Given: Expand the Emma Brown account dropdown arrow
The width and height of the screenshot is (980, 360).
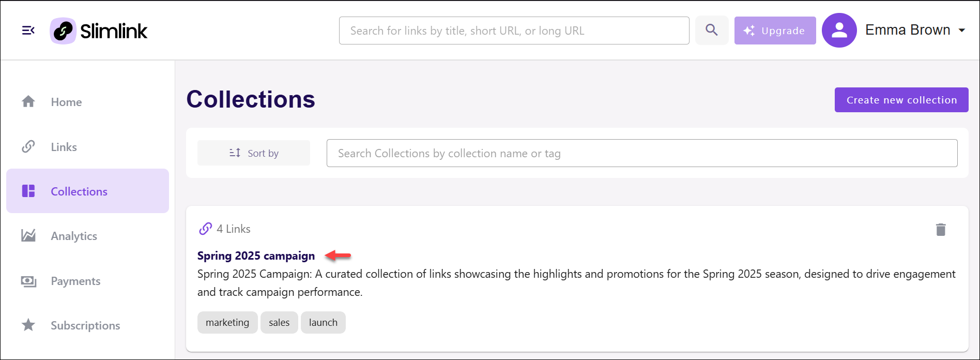Looking at the screenshot, I should [x=962, y=30].
